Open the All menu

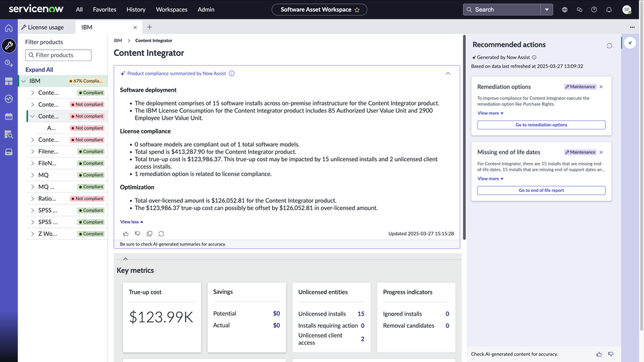pos(79,10)
